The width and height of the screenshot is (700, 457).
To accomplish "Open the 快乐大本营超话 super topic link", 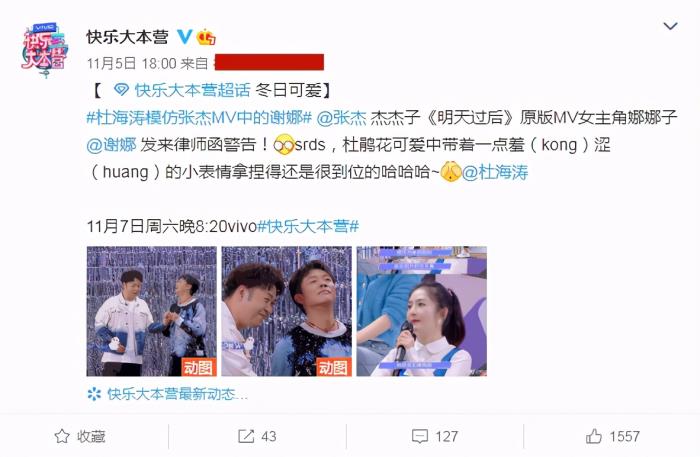I will click(x=192, y=91).
